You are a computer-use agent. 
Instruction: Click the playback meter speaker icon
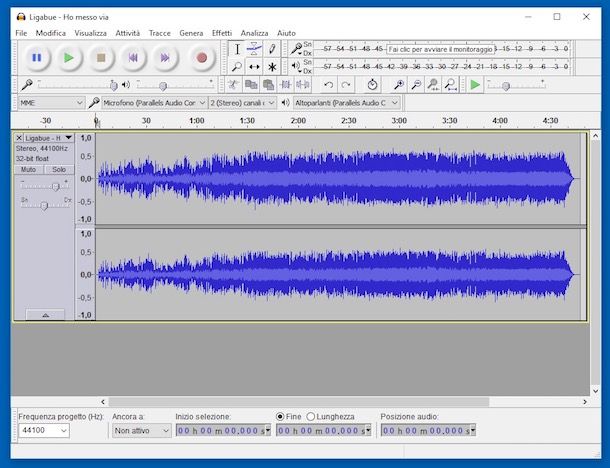click(x=296, y=67)
